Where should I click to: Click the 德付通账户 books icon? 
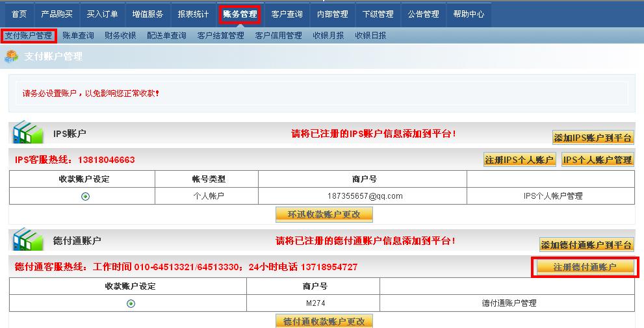click(x=27, y=240)
